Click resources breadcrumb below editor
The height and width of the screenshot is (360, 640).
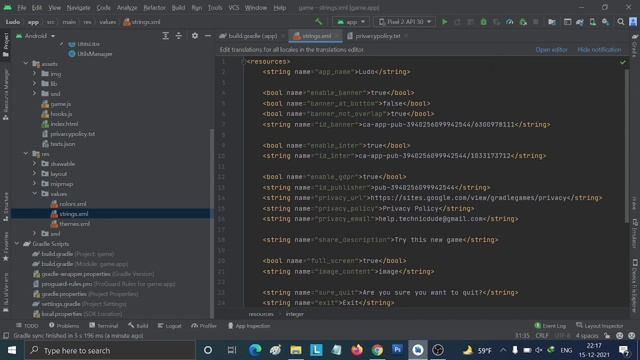(261, 314)
